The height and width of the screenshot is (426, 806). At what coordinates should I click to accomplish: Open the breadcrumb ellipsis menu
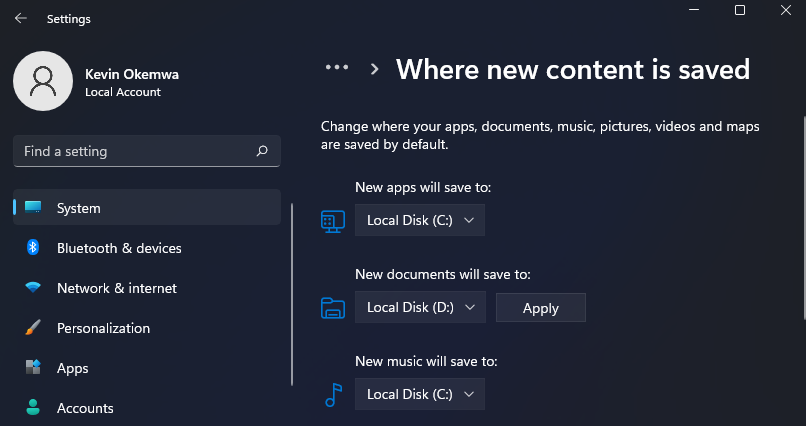[337, 68]
